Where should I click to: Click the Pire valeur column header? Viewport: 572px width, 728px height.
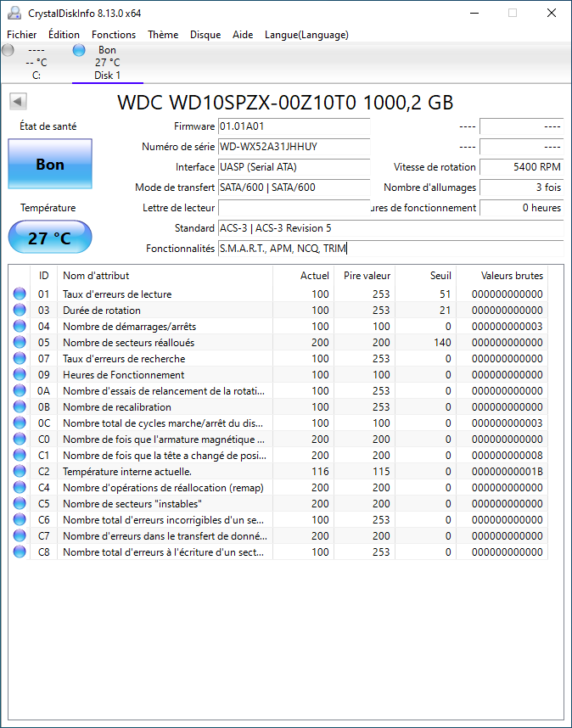364,276
